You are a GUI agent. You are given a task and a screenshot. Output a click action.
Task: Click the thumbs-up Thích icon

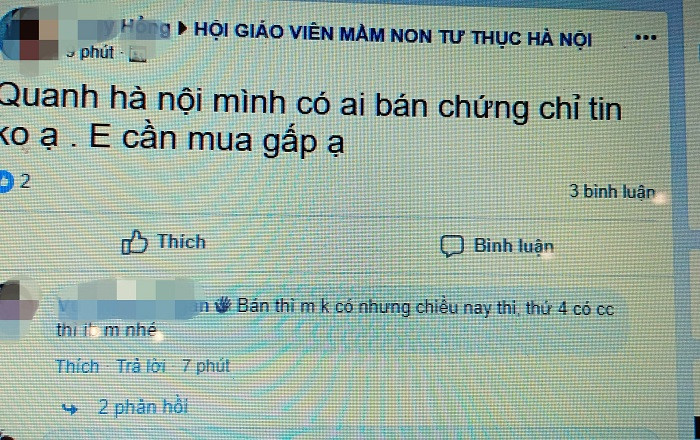[x=134, y=242]
